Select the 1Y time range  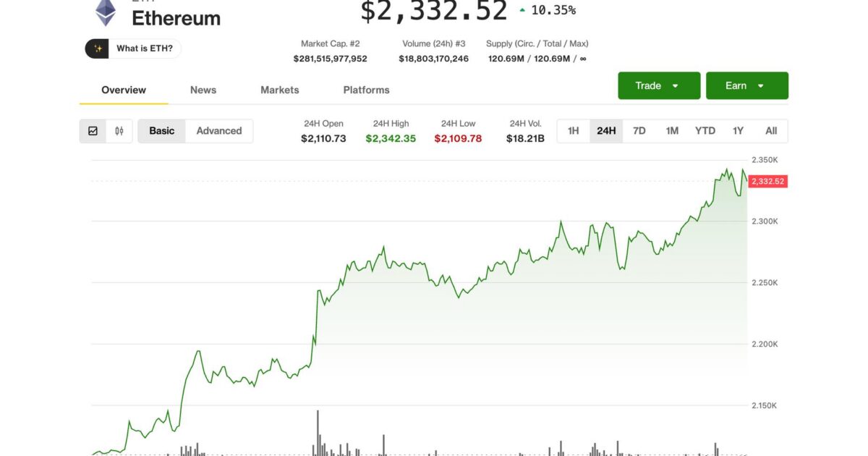[738, 131]
